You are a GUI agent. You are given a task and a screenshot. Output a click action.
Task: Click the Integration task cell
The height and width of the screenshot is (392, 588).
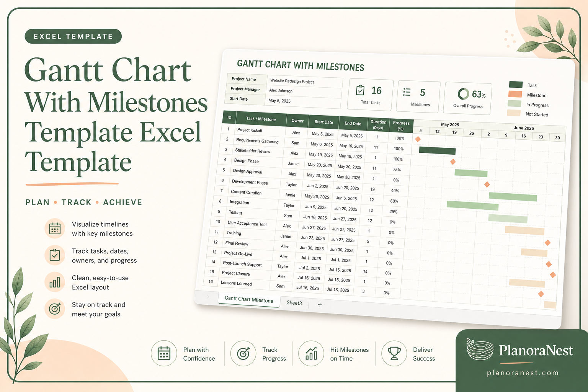point(252,203)
